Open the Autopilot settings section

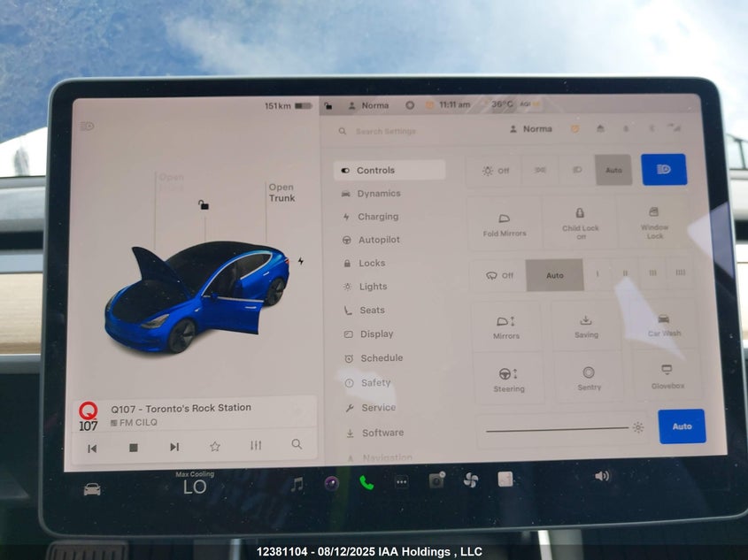tap(378, 240)
